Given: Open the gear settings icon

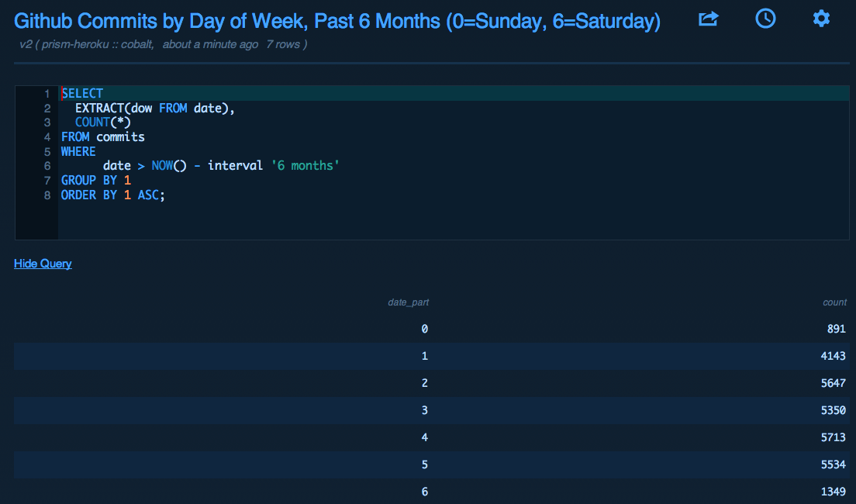Looking at the screenshot, I should tap(821, 19).
